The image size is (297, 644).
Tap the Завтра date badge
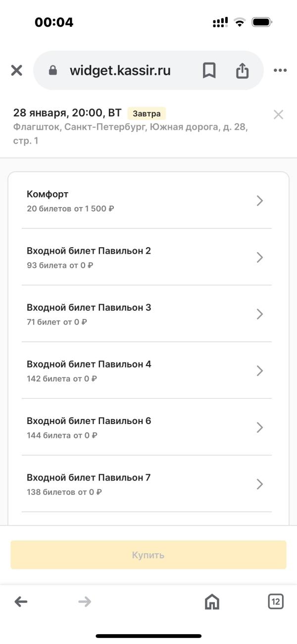[x=147, y=113]
